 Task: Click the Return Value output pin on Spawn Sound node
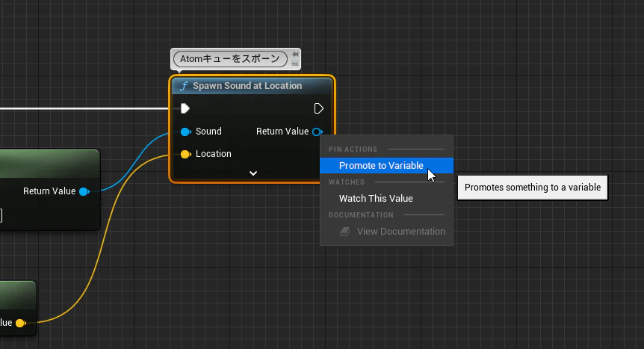(317, 132)
